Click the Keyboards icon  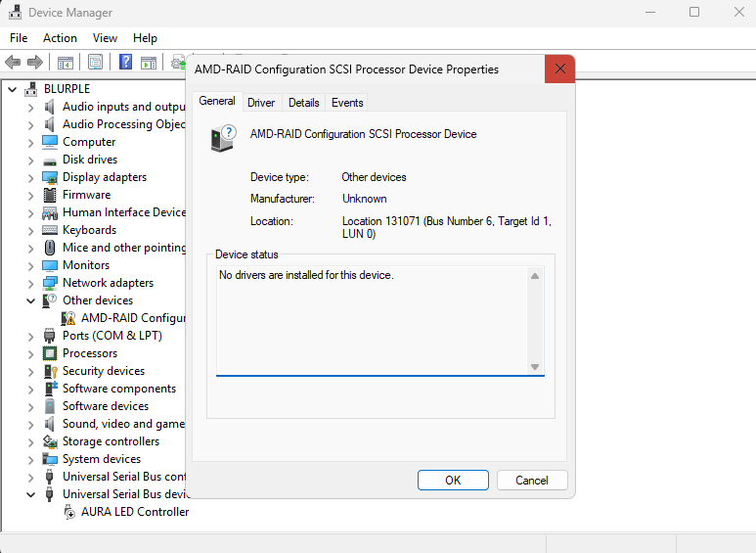click(x=50, y=230)
